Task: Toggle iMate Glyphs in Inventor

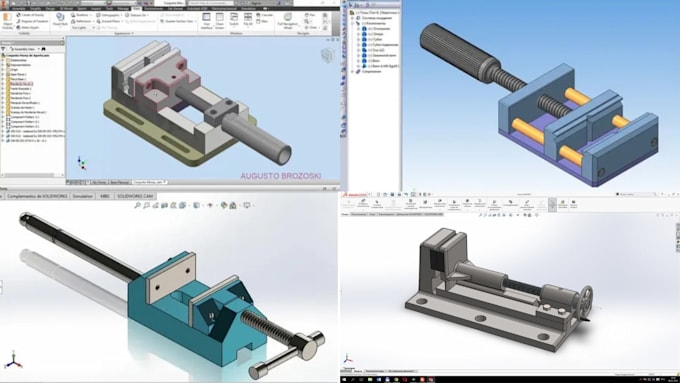Action: [x=28, y=27]
